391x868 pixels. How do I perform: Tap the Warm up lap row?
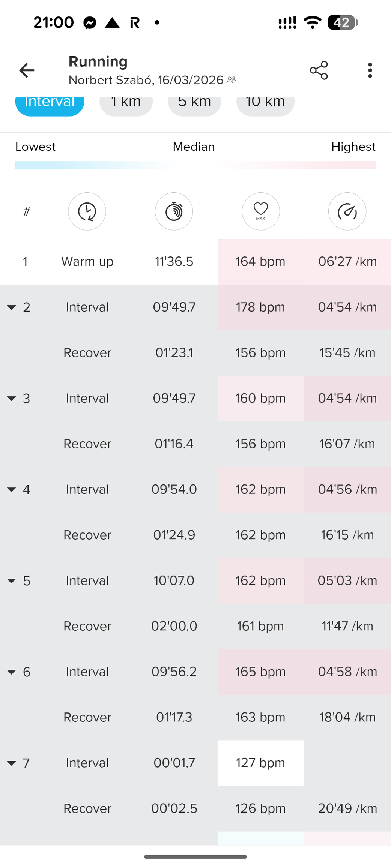click(x=87, y=262)
